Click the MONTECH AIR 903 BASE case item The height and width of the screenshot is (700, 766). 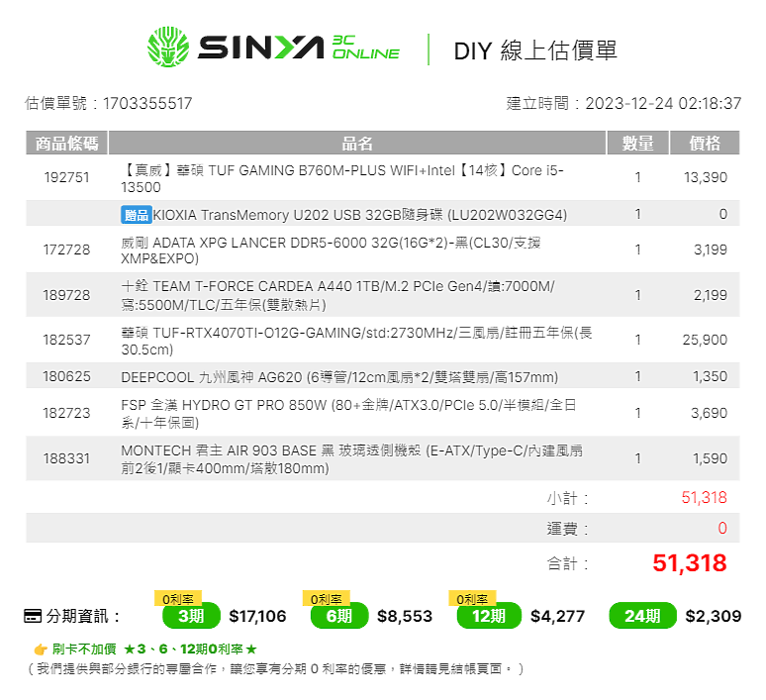click(x=351, y=459)
